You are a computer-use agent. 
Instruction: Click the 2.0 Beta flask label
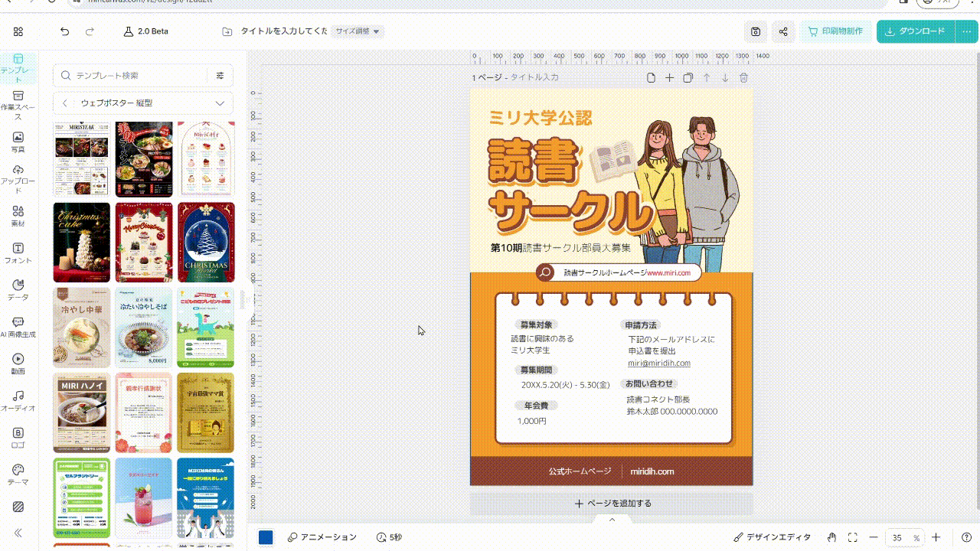(x=145, y=31)
